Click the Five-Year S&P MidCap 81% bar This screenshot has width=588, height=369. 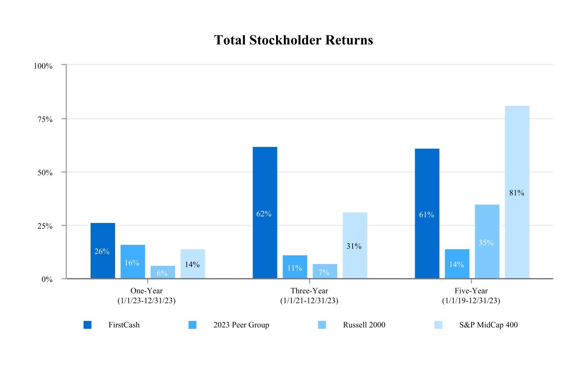[517, 192]
